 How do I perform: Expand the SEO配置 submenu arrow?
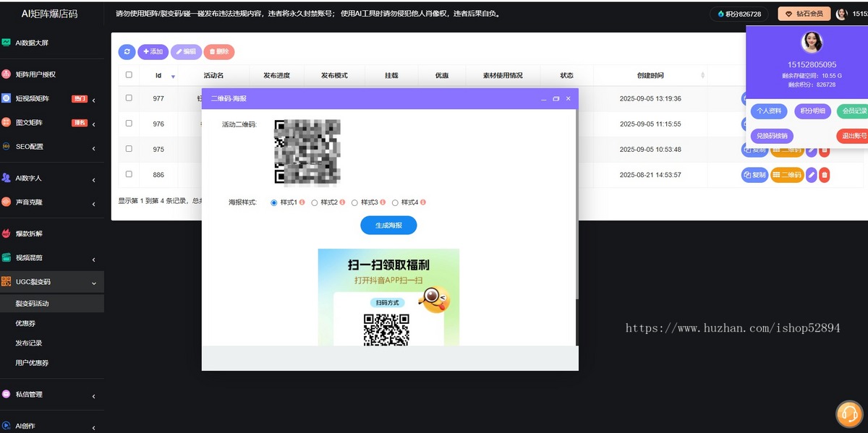coord(93,148)
